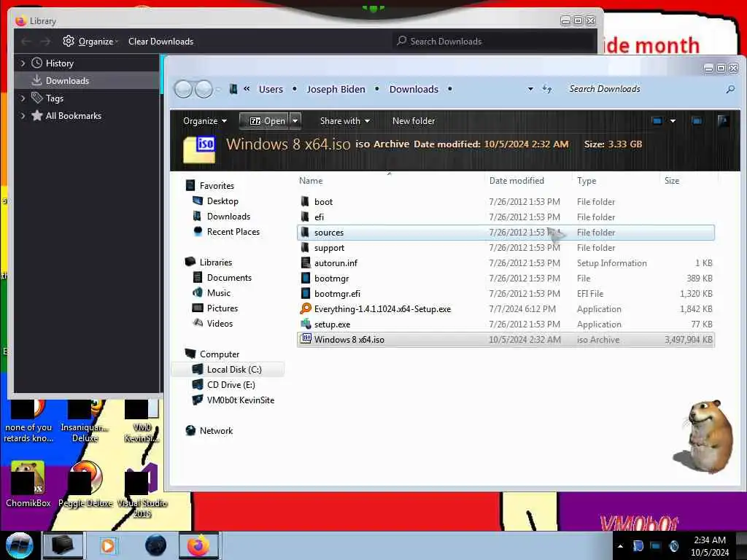Select the autorun.inf file icon
The height and width of the screenshot is (560, 747).
click(x=306, y=262)
